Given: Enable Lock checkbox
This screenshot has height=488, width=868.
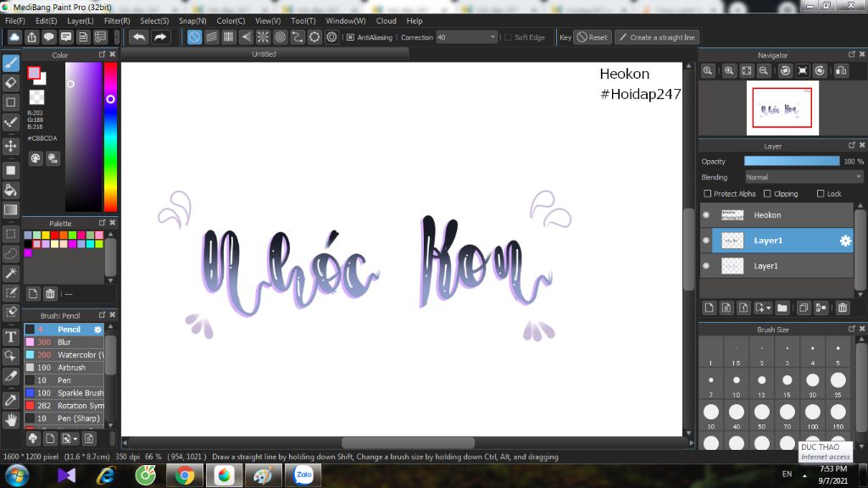Looking at the screenshot, I should (x=821, y=194).
